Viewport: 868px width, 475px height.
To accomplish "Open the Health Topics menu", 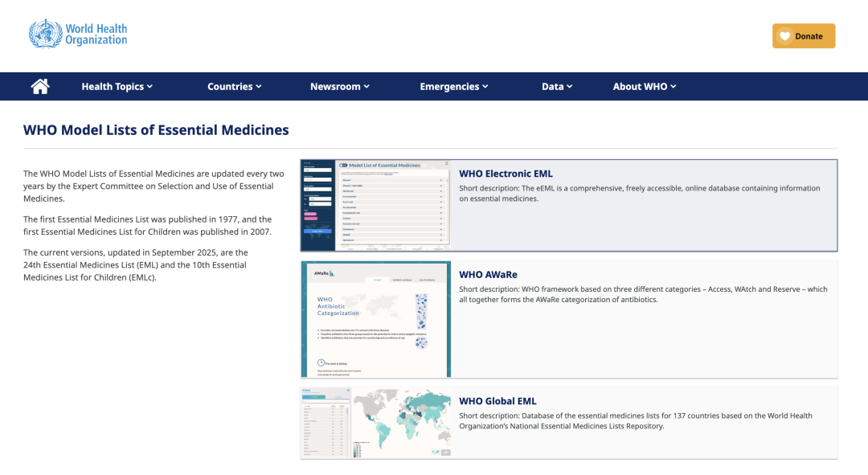I will pyautogui.click(x=117, y=86).
